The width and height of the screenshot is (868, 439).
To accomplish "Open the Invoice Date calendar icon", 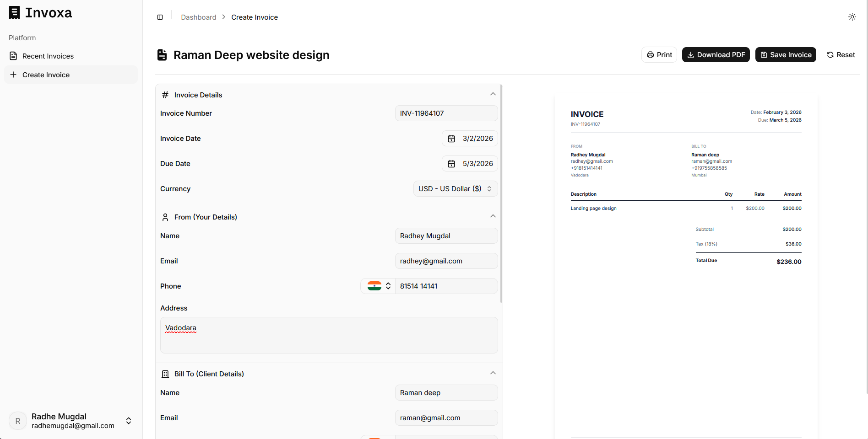I will [451, 139].
